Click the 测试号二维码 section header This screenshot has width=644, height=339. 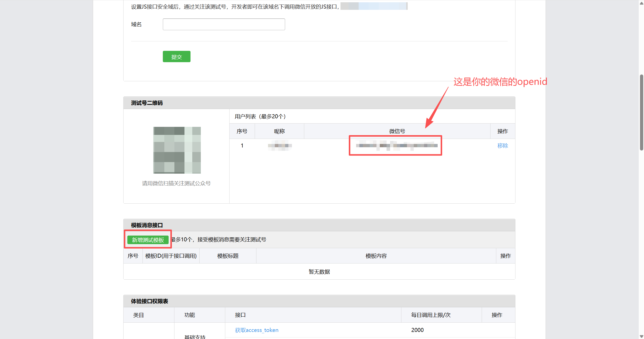coord(147,103)
